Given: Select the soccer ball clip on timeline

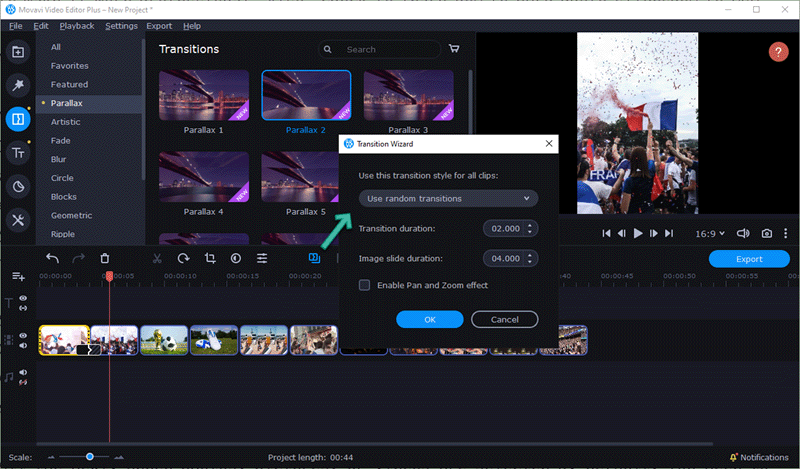Looking at the screenshot, I should [x=164, y=340].
